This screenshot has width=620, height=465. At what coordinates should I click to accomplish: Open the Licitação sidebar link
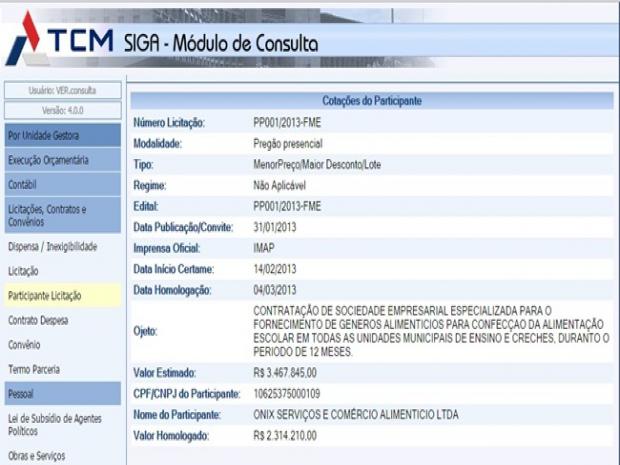coord(23,271)
